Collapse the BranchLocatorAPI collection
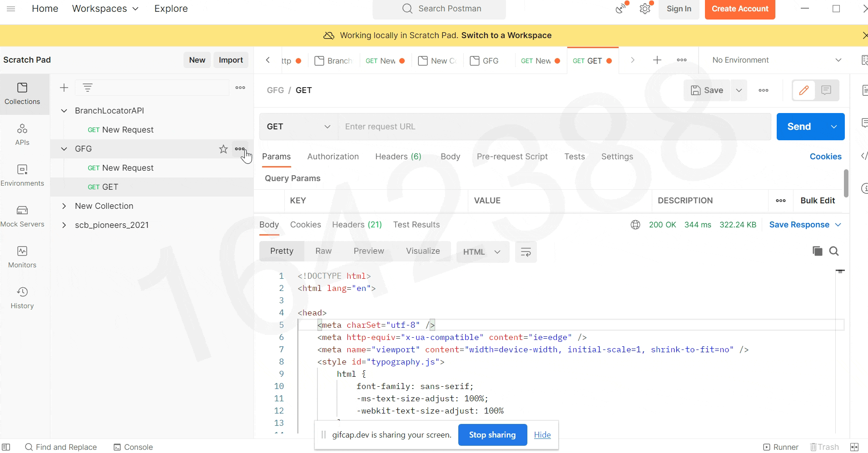This screenshot has height=453, width=868. (x=64, y=111)
